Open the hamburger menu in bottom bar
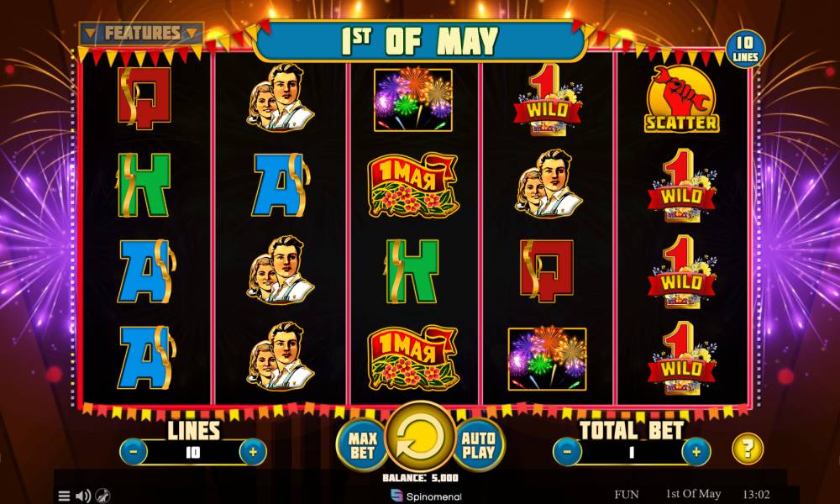 coord(64,496)
